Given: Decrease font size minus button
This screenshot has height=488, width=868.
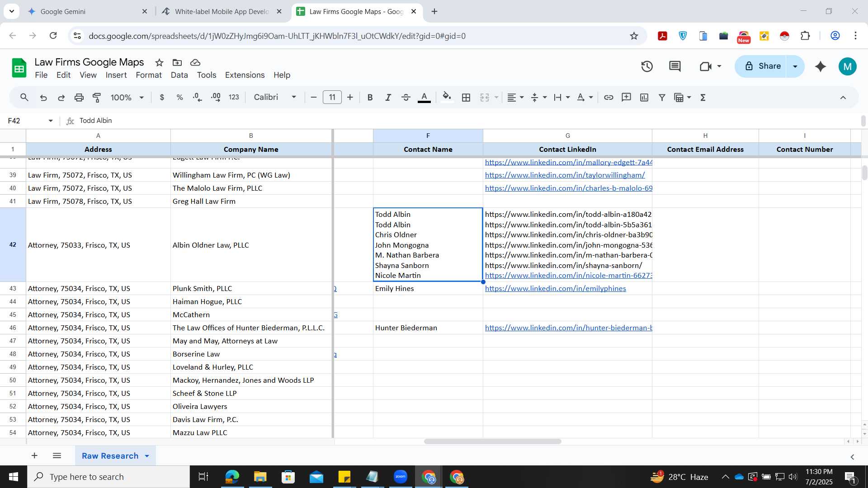Looking at the screenshot, I should coord(314,98).
